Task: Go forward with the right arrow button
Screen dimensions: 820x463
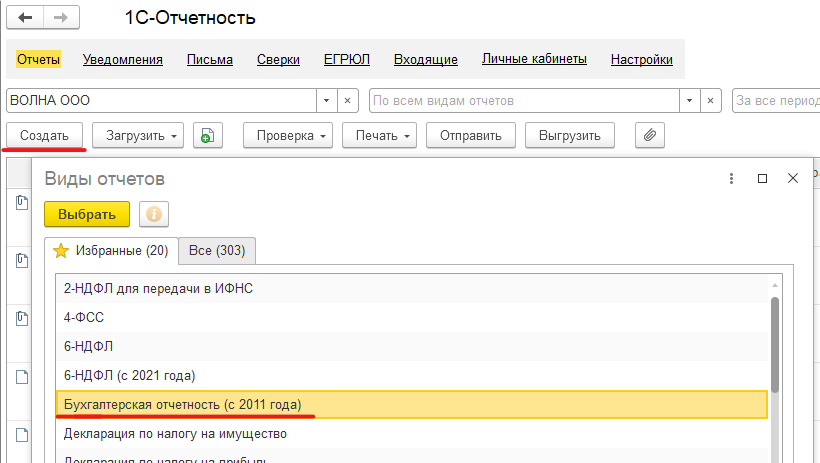Action: [x=61, y=17]
